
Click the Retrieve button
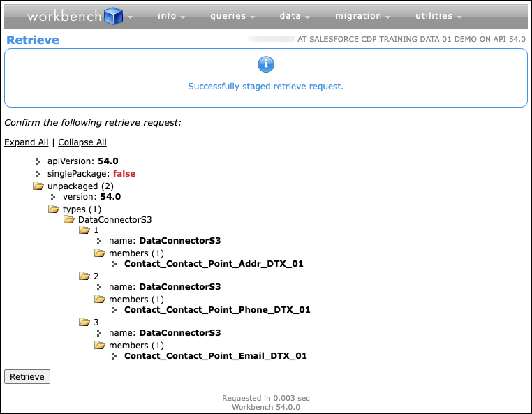pos(27,377)
